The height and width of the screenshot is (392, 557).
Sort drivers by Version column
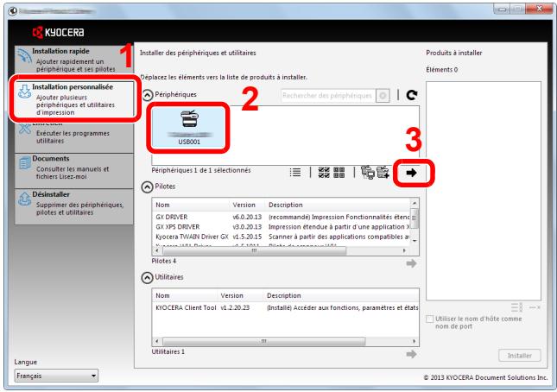pos(247,205)
